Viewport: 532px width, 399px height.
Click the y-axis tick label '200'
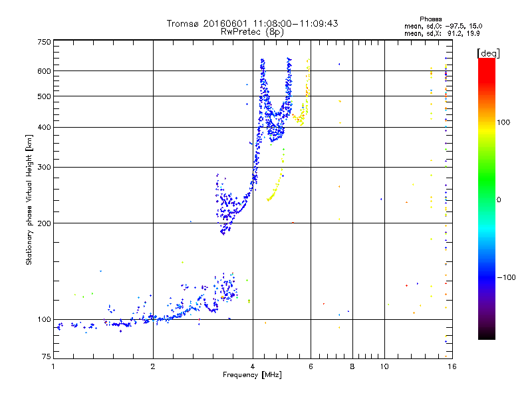click(44, 223)
